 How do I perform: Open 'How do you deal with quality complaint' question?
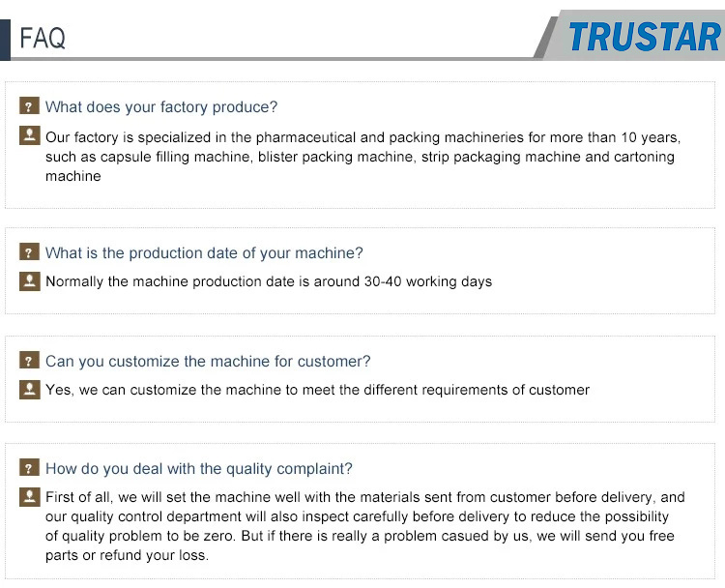(x=199, y=469)
